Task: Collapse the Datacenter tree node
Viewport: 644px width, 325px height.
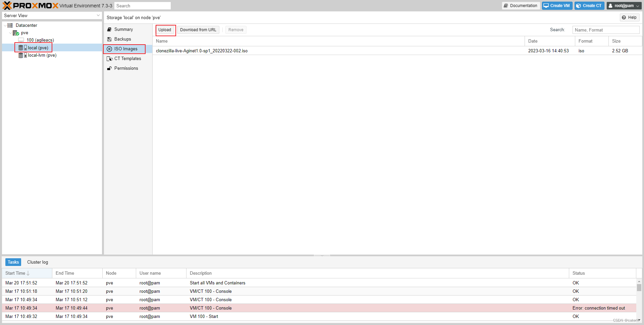Action: pyautogui.click(x=5, y=25)
